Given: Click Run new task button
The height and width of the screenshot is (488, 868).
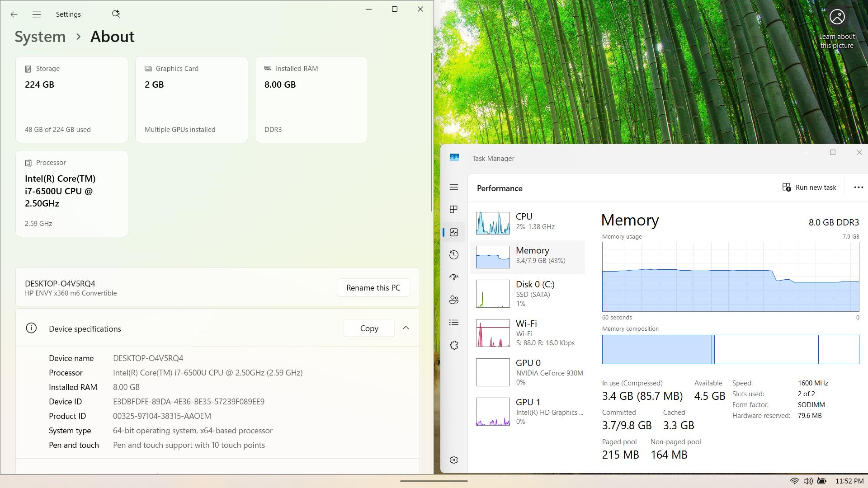Looking at the screenshot, I should pos(809,188).
